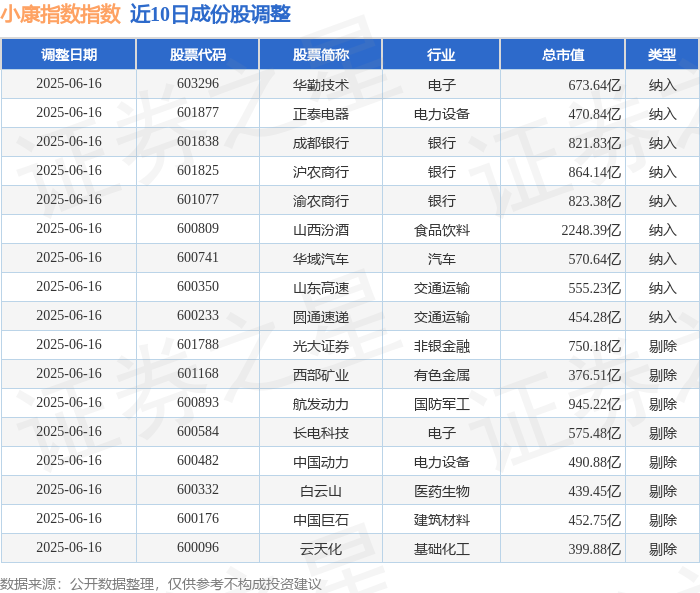Click market value 399.88亿
Screen dimensions: 700x593
pos(594,549)
